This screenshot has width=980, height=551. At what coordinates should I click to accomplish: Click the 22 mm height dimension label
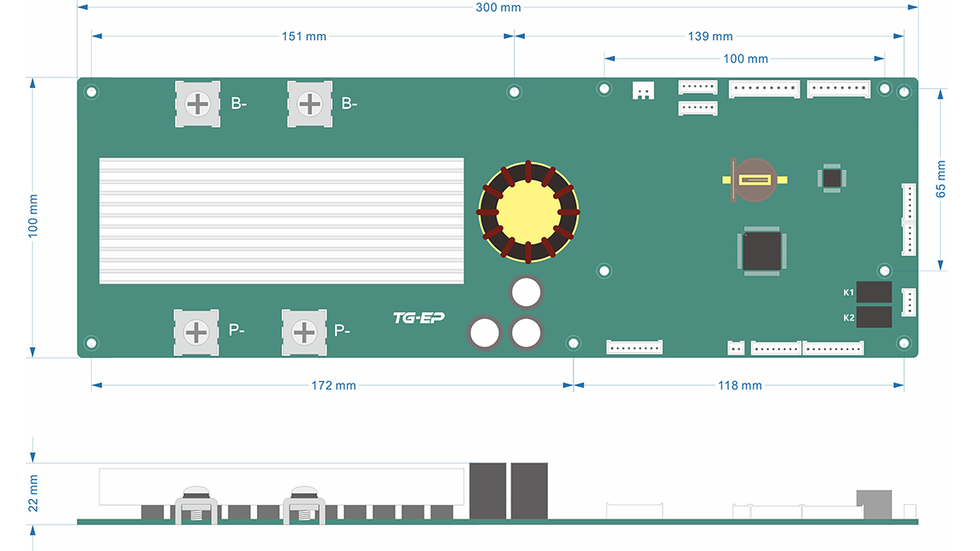[33, 492]
